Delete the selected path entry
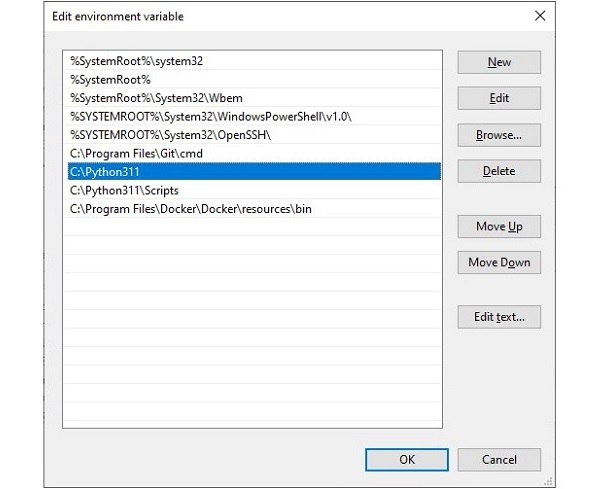 (x=499, y=171)
